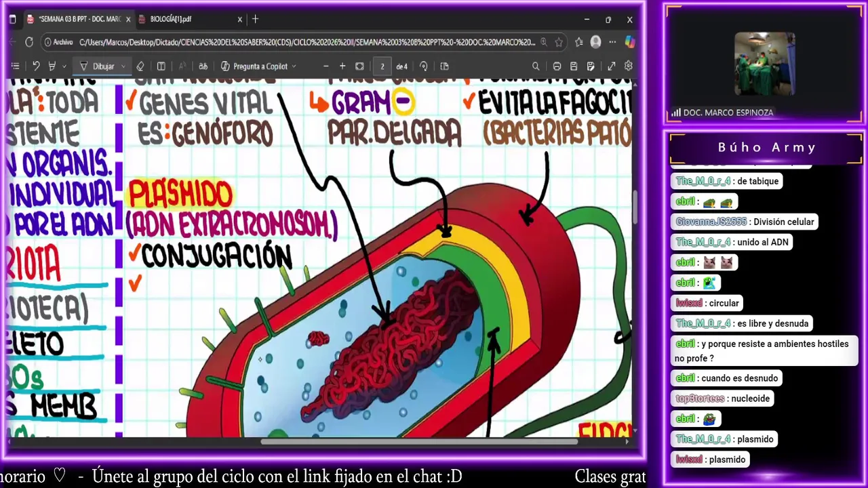Open a new browser tab
This screenshot has height=488, width=868.
tap(255, 19)
